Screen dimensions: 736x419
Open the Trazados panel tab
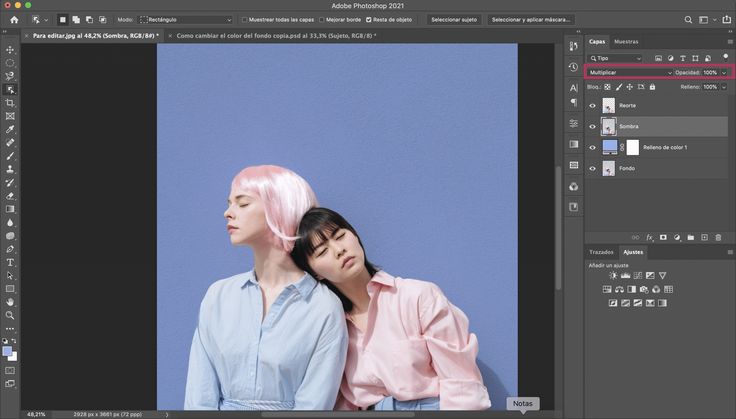601,252
